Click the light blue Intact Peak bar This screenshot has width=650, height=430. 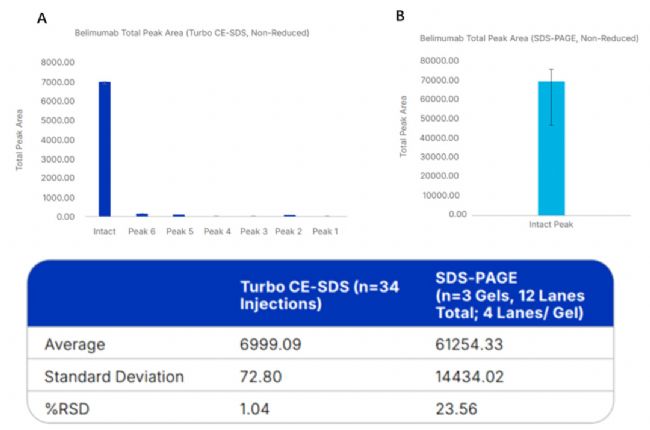[551, 148]
